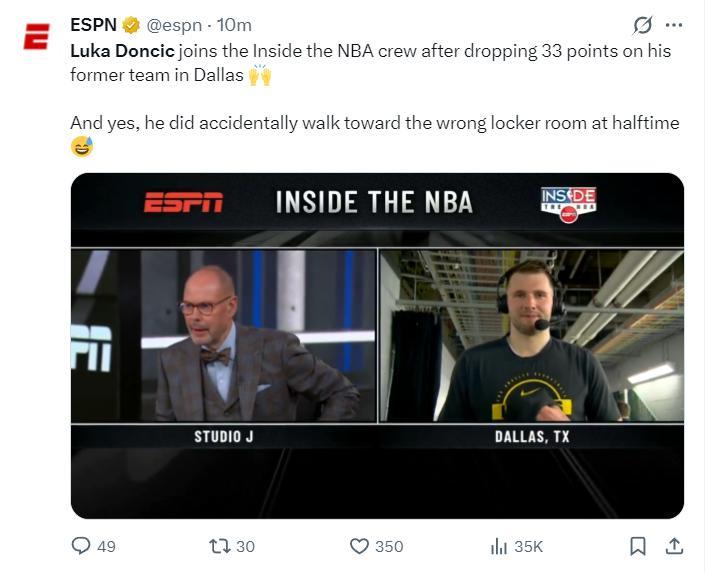Open the tweet's more options menu
The height and width of the screenshot is (572, 705).
(x=674, y=24)
